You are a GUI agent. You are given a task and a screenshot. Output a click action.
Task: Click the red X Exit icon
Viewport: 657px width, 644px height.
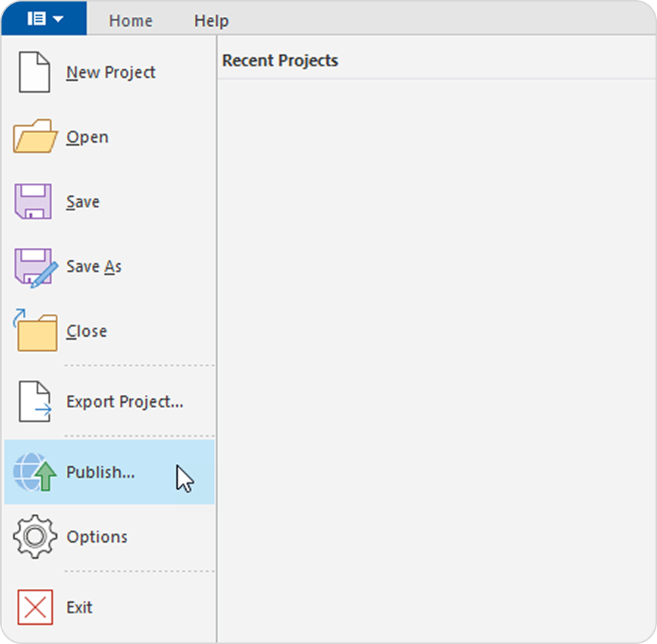(x=35, y=607)
